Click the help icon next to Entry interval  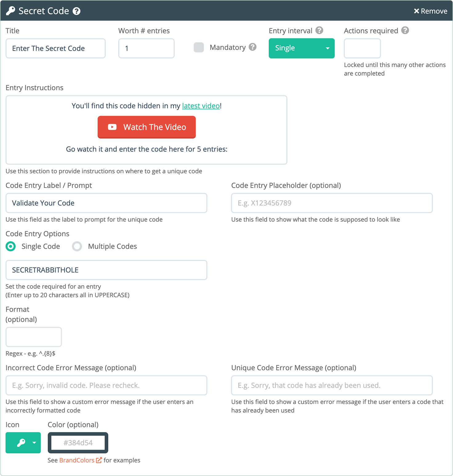[x=319, y=30]
